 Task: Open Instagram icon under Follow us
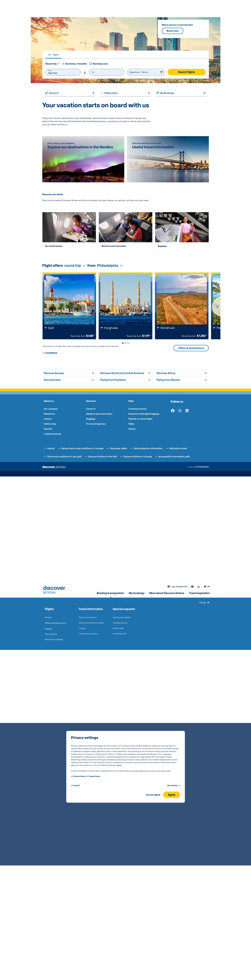point(180,410)
